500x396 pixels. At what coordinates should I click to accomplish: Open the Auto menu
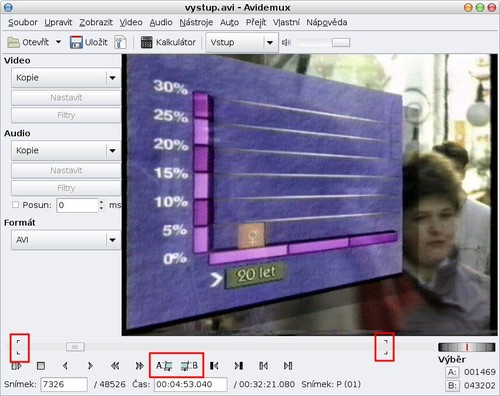tap(229, 22)
